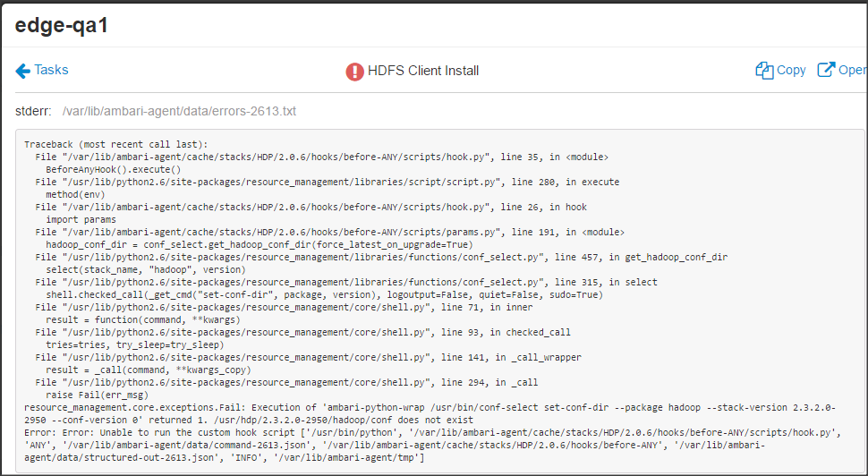Click the back arrow icon beside Tasks
This screenshot has height=476, width=868.
[22, 71]
